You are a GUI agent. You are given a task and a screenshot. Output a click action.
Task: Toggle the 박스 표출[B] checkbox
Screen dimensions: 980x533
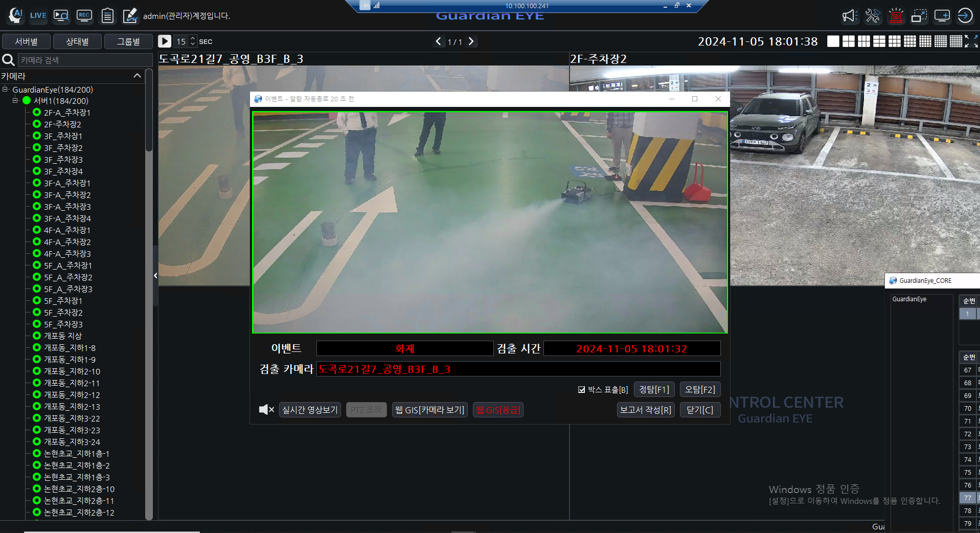(582, 390)
